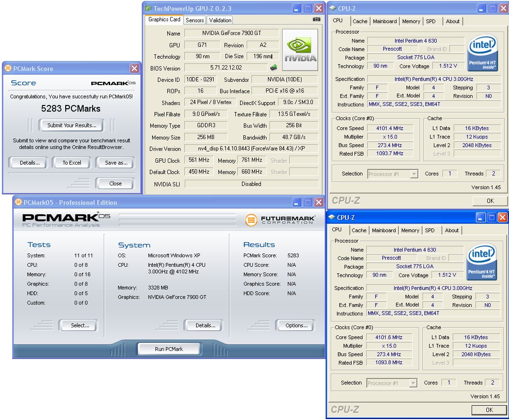
Task: Click the NVIDIA logo in GPU-Z
Action: point(300,50)
